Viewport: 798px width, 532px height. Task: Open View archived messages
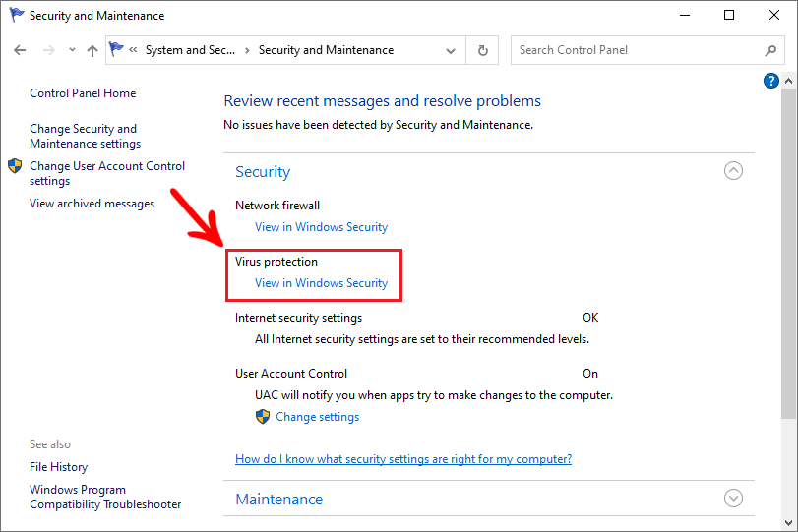point(92,204)
